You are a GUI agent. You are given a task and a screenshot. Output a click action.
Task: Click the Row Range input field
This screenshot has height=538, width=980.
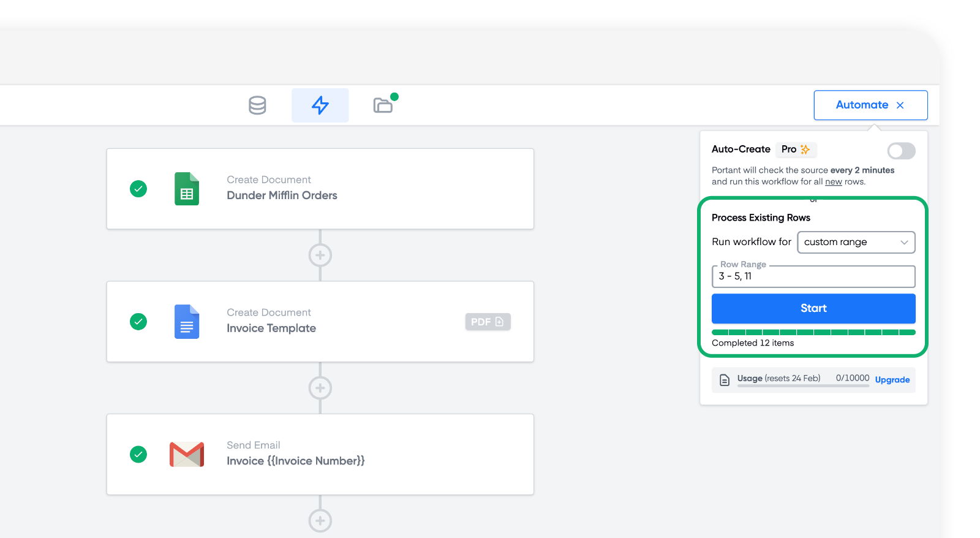pyautogui.click(x=813, y=276)
